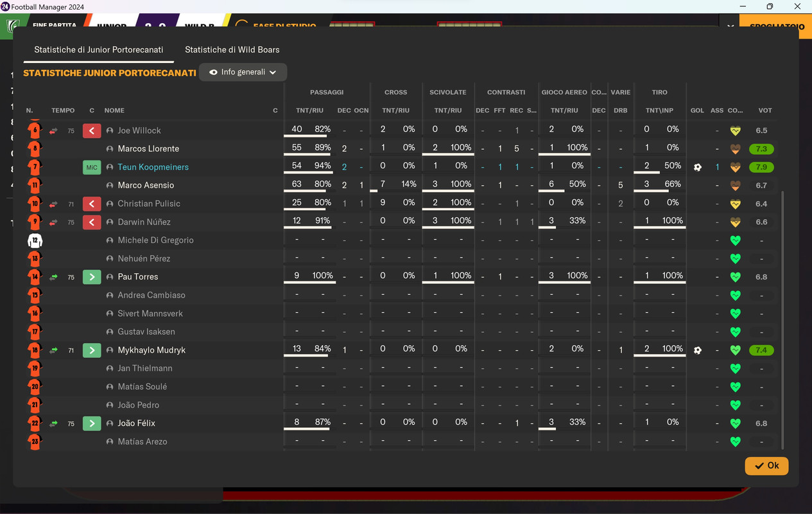Click the substituted-on green arrow for João Félix
The image size is (812, 514).
(92, 423)
